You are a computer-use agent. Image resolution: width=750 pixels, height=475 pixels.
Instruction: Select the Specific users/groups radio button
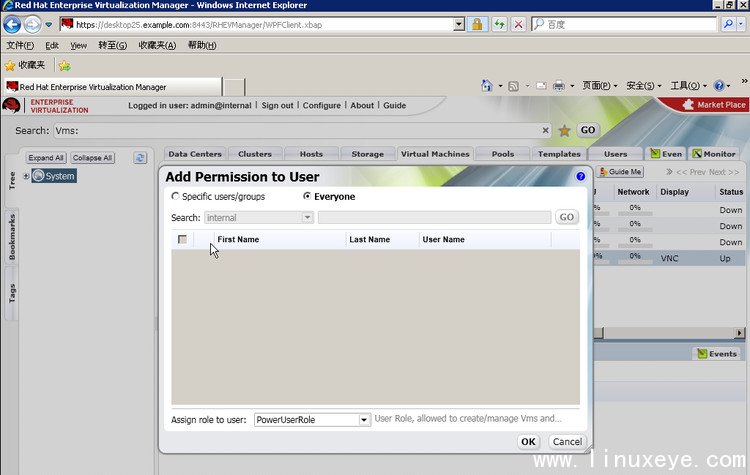pos(175,196)
